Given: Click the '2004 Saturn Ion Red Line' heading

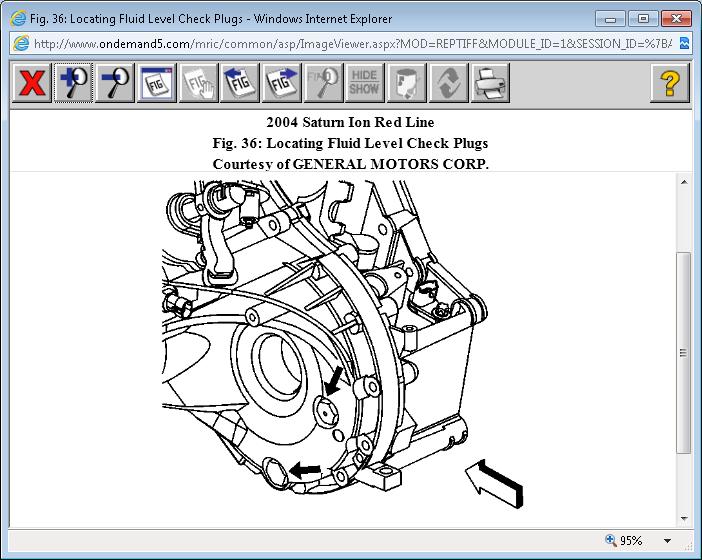Looking at the screenshot, I should [350, 122].
